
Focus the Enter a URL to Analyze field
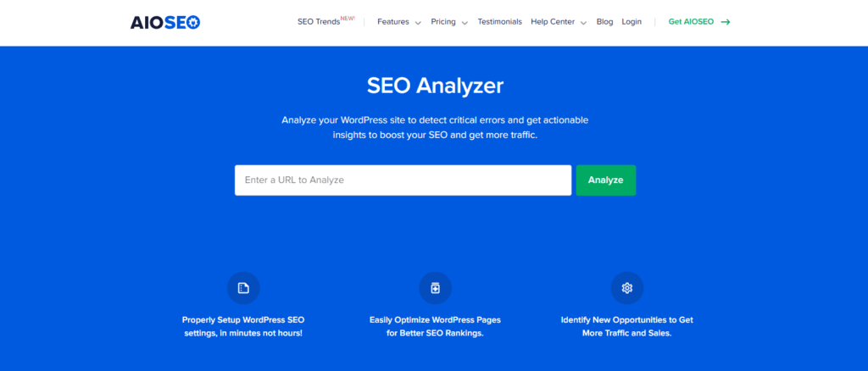click(x=403, y=180)
